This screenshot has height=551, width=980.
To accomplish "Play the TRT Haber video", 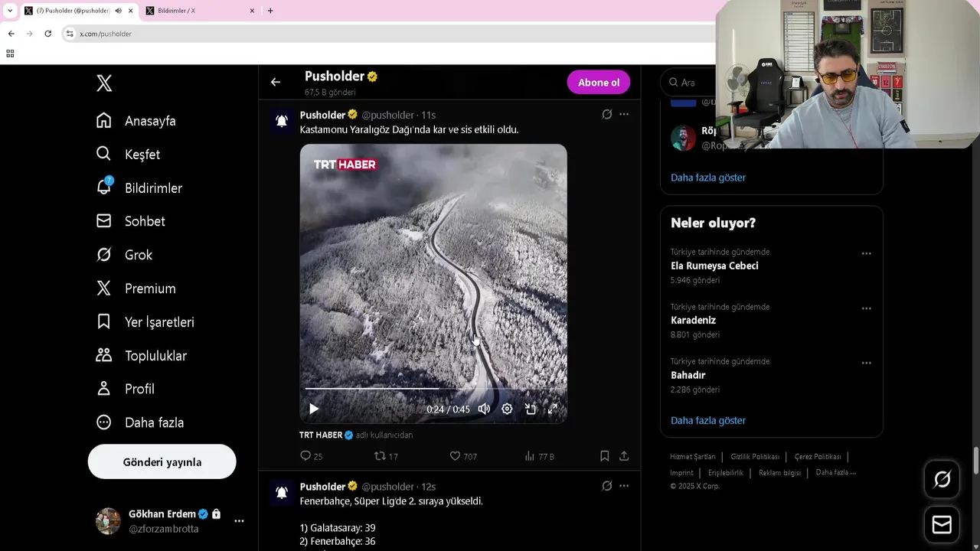I will 314,409.
